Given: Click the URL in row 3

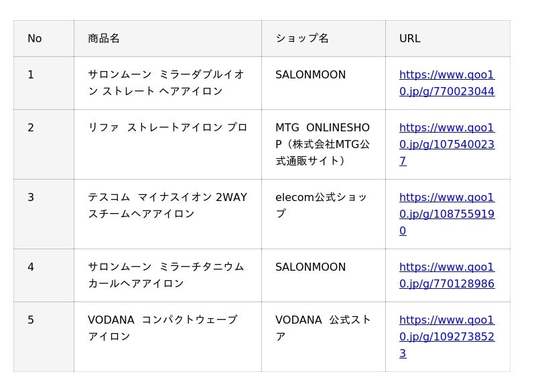Looking at the screenshot, I should [446, 214].
